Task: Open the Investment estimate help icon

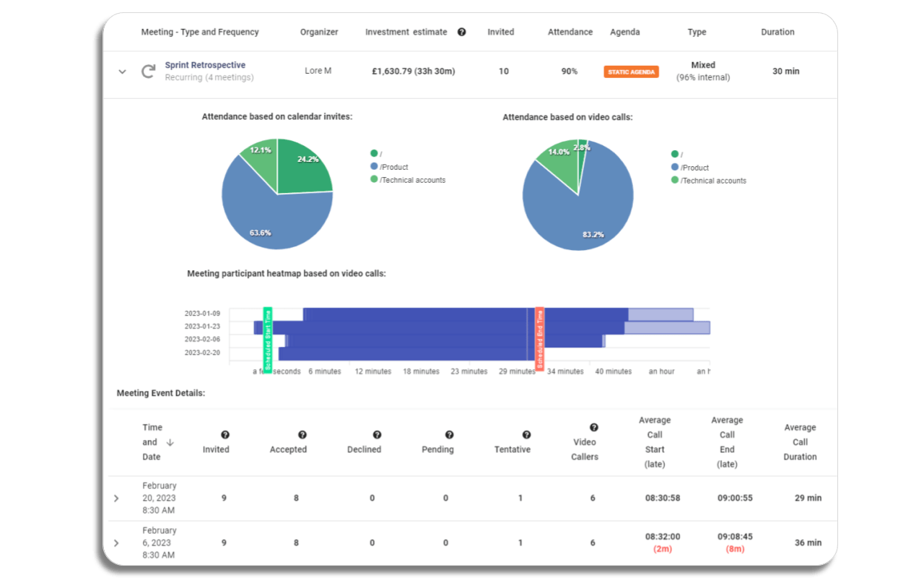Action: [x=462, y=32]
